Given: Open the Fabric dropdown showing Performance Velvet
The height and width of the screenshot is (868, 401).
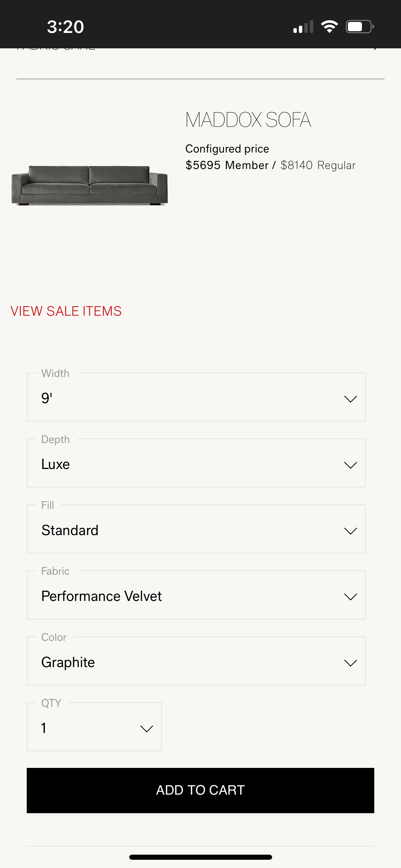Looking at the screenshot, I should pos(196,595).
